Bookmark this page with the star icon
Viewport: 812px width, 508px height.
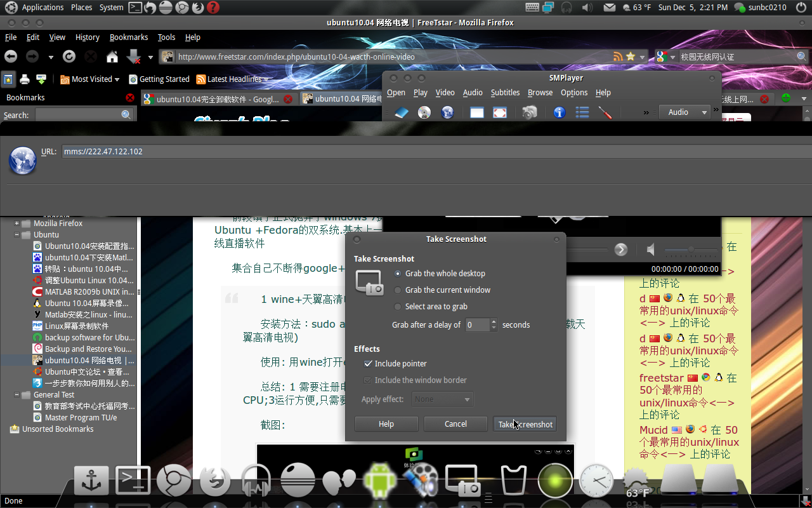(631, 57)
